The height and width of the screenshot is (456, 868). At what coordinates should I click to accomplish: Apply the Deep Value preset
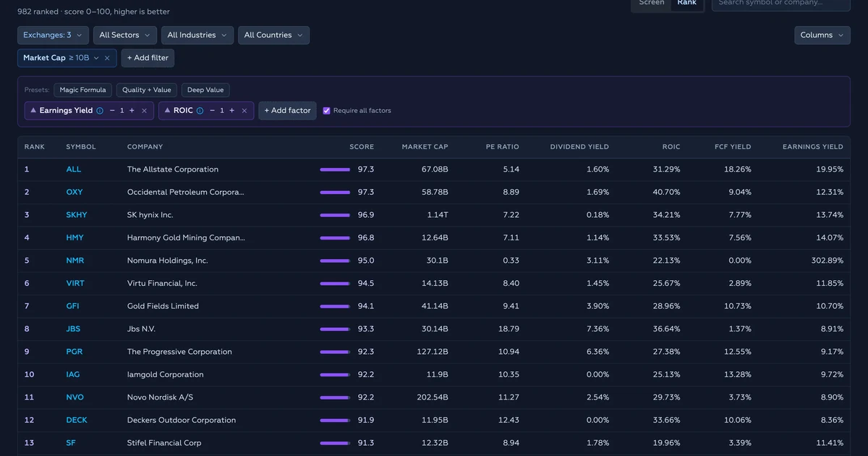(x=205, y=90)
